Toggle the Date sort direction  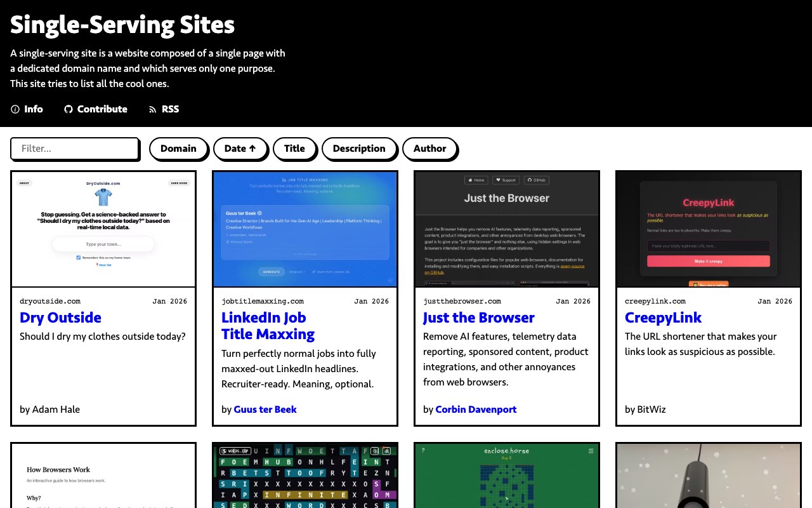click(x=240, y=148)
